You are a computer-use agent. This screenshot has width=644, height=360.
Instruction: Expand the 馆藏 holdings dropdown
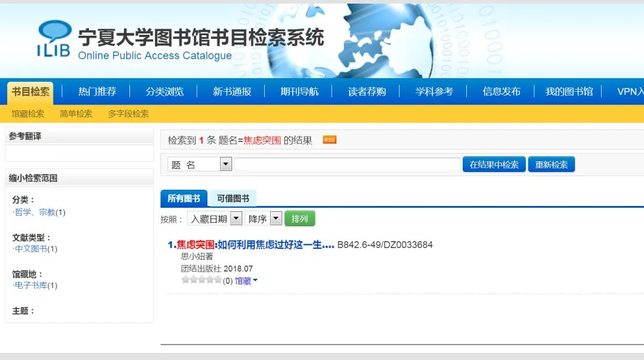coord(246,281)
